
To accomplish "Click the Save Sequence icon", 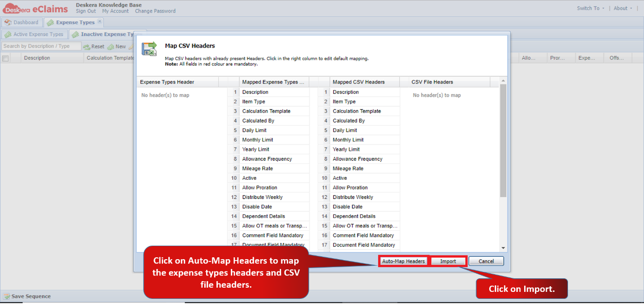I will click(7, 297).
